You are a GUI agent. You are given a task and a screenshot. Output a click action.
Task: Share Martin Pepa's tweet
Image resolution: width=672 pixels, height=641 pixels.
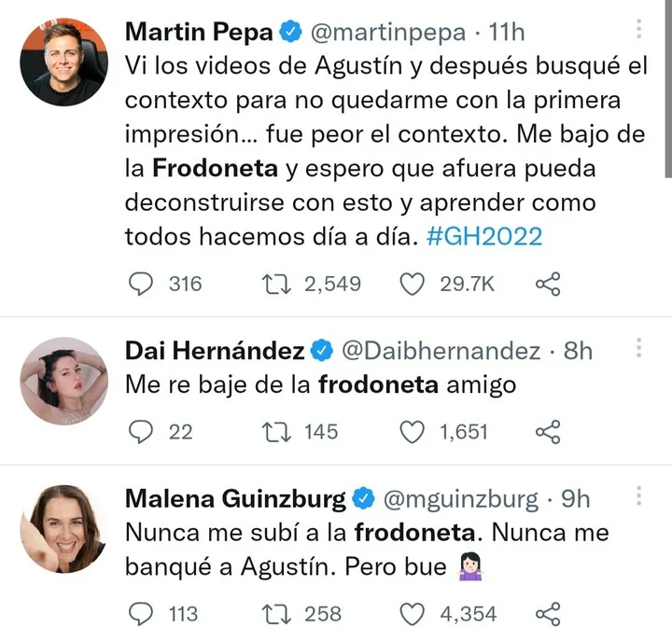[x=548, y=283]
